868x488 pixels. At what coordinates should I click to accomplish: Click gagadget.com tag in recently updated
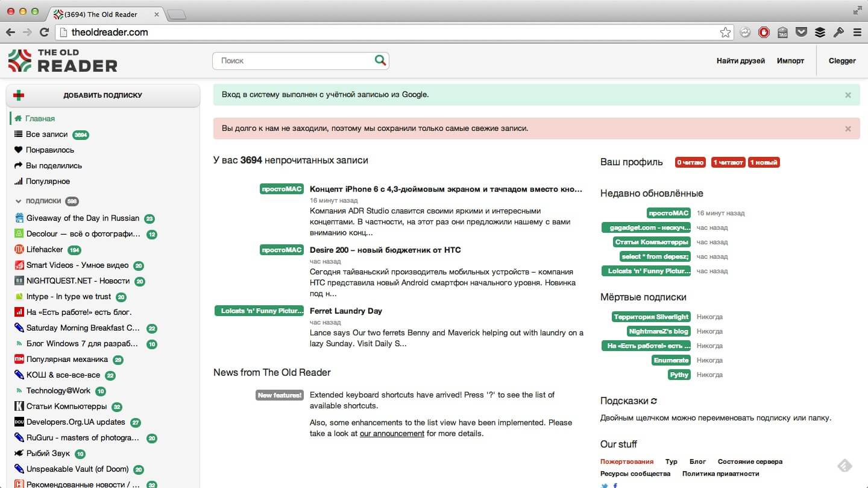point(646,227)
